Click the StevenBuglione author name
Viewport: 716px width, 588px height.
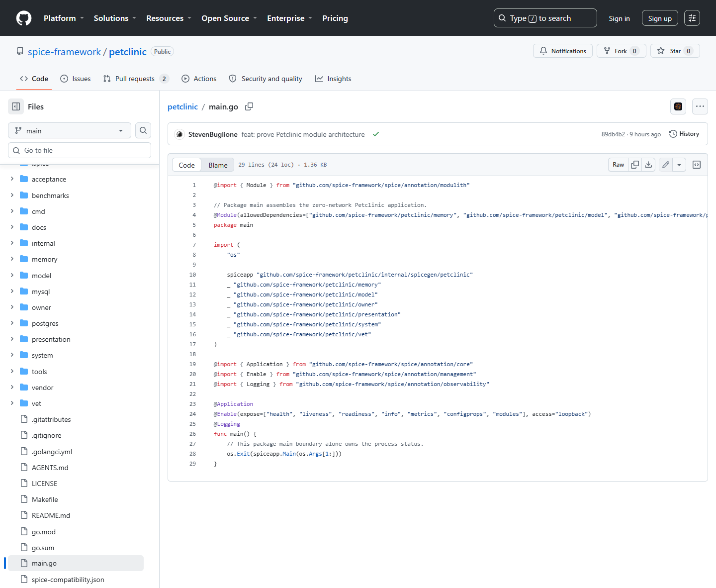pyautogui.click(x=213, y=134)
